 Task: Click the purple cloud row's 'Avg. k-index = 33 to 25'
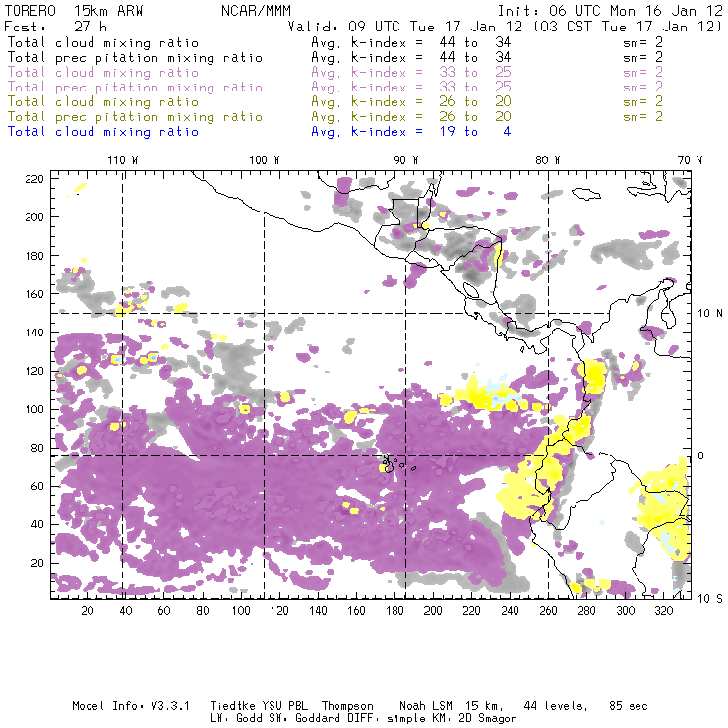(x=411, y=73)
